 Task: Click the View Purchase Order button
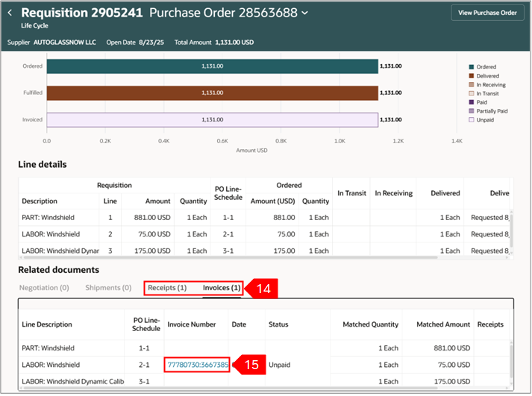487,13
